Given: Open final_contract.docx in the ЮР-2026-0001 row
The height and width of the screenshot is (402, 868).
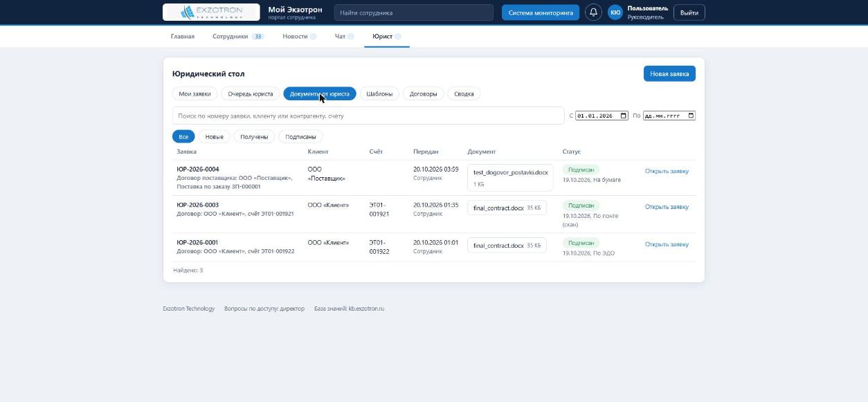Looking at the screenshot, I should click(x=507, y=246).
